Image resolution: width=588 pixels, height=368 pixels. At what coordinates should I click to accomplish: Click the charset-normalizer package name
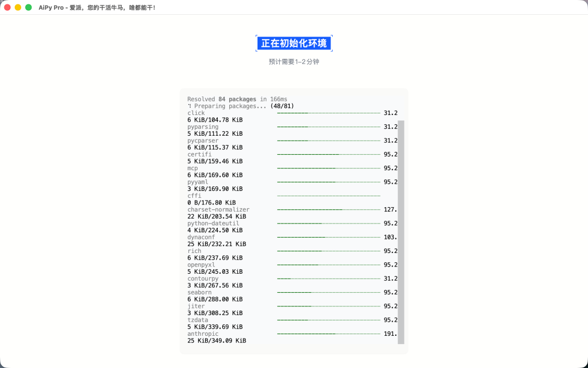(218, 209)
